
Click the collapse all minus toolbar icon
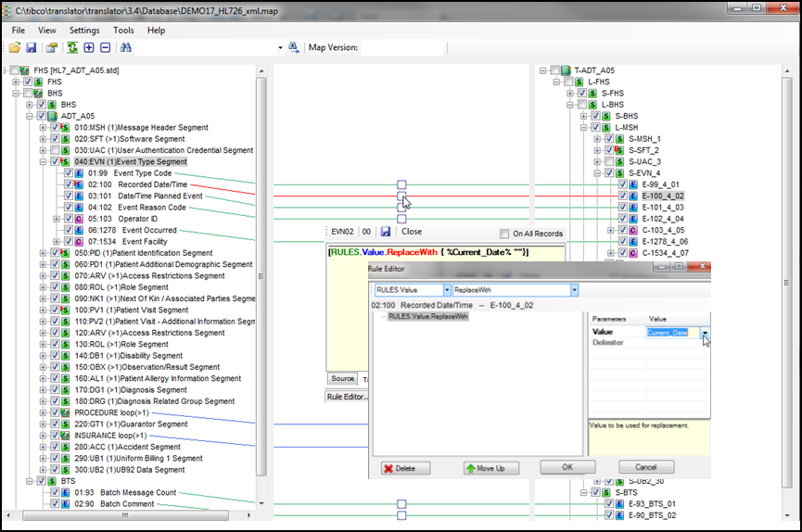[105, 47]
